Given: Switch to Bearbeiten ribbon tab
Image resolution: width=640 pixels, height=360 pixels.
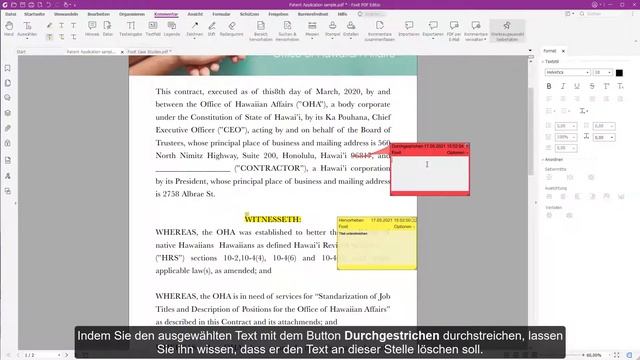Looking at the screenshot, I should pos(98,14).
